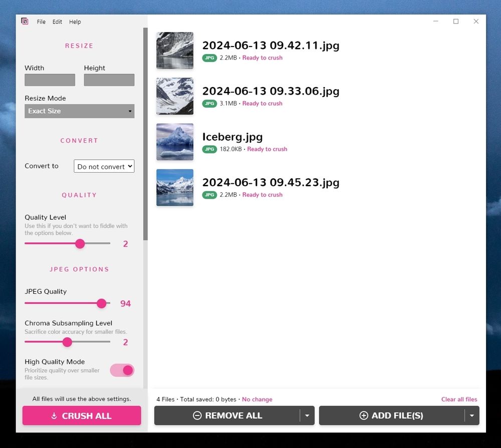Select thumbnail of 2024-06-13 09.33.06.jpg

(175, 96)
